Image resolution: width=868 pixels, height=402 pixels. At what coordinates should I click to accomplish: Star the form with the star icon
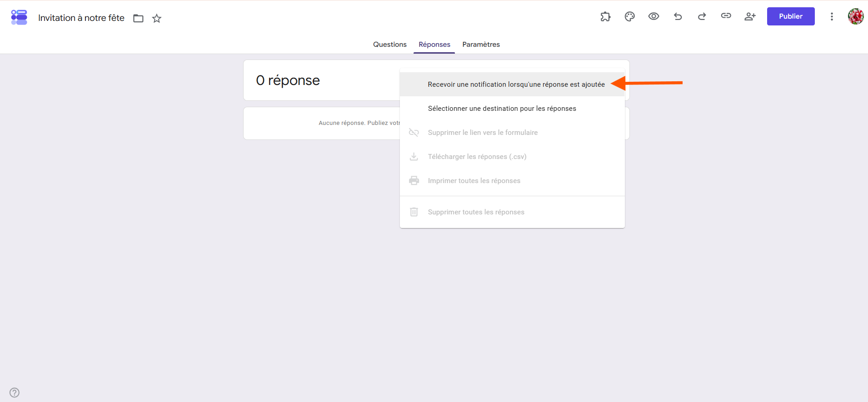(157, 18)
